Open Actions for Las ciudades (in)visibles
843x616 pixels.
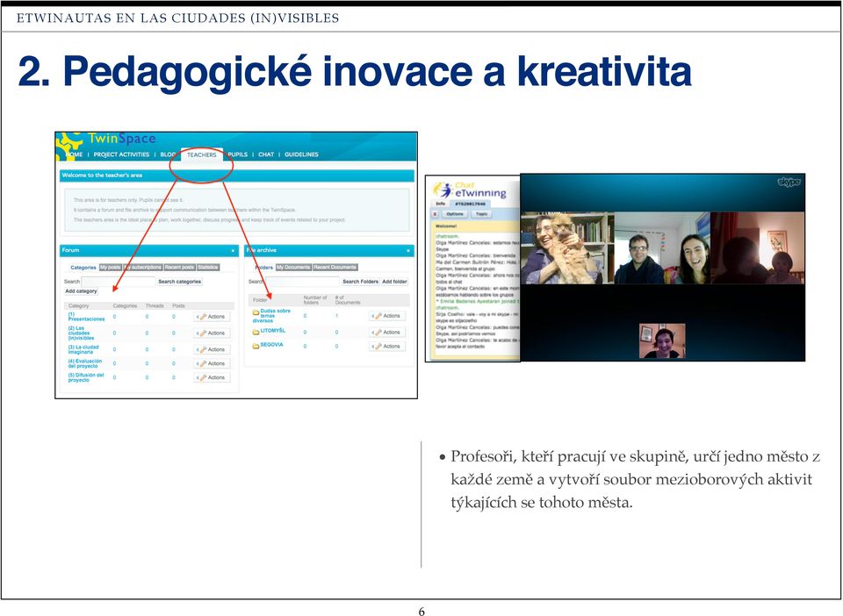tap(212, 333)
